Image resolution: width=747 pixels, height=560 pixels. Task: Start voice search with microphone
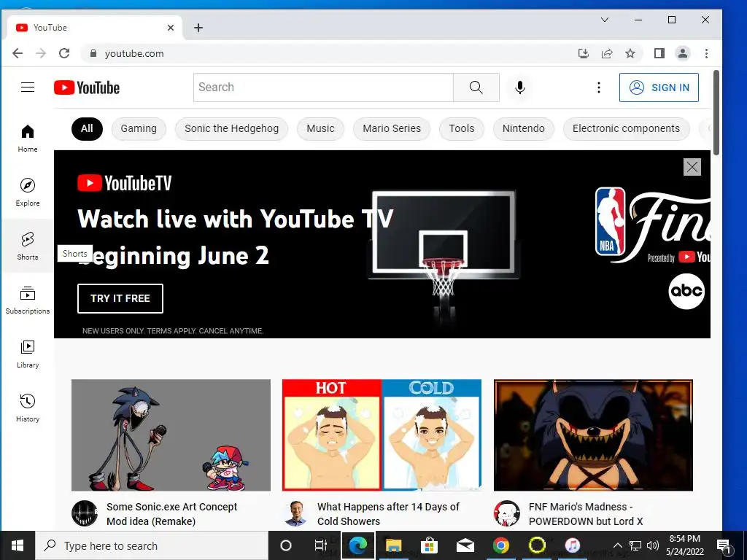click(x=519, y=87)
